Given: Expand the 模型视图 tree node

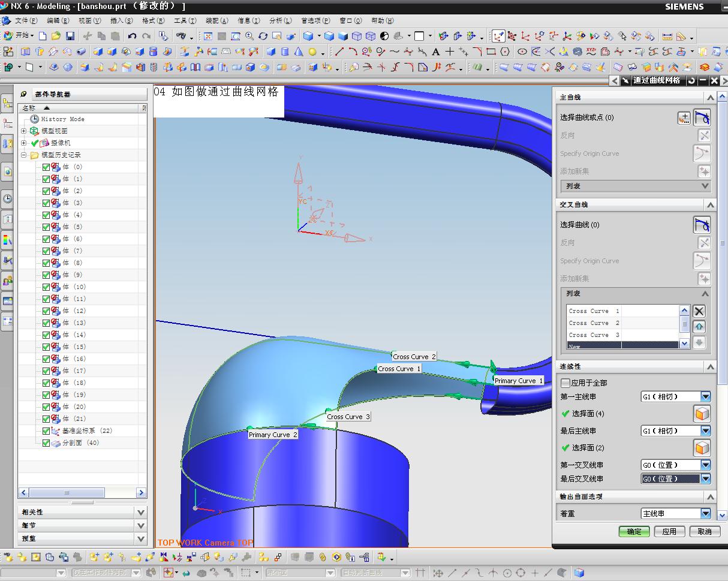Looking at the screenshot, I should coord(24,131).
